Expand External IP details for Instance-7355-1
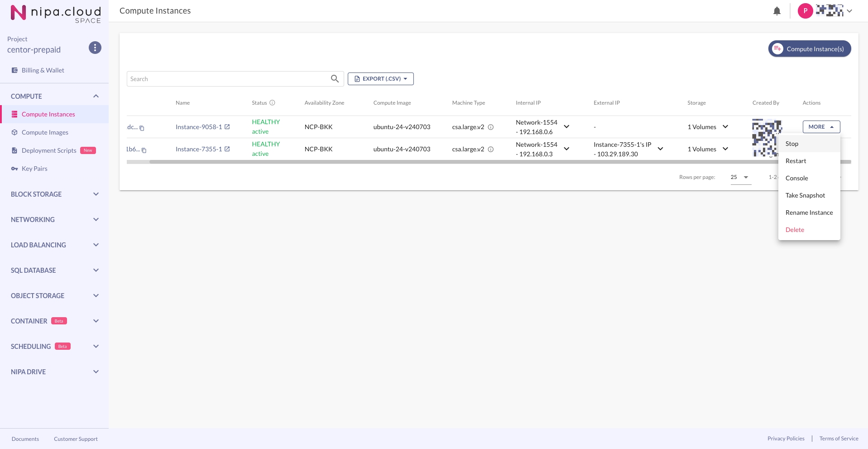The width and height of the screenshot is (868, 449). click(x=660, y=149)
